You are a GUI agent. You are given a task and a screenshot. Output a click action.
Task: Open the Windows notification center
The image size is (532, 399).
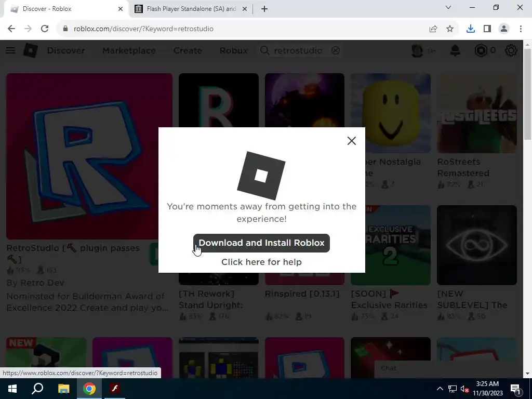tap(515, 389)
